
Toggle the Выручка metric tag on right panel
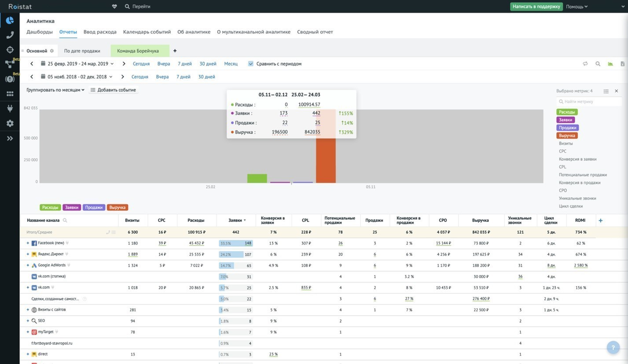(567, 135)
